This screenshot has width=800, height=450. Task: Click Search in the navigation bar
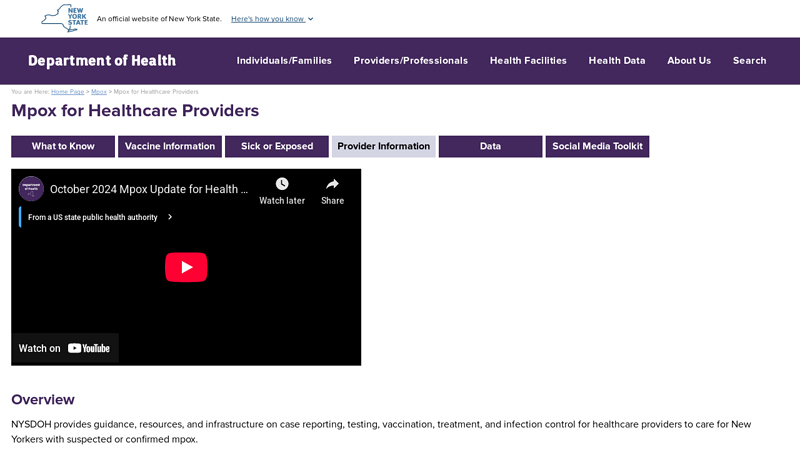click(x=749, y=61)
